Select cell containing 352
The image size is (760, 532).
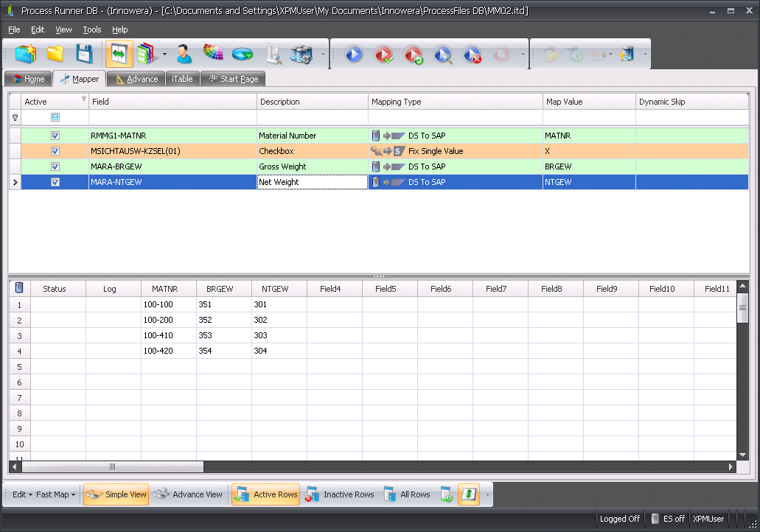click(224, 320)
